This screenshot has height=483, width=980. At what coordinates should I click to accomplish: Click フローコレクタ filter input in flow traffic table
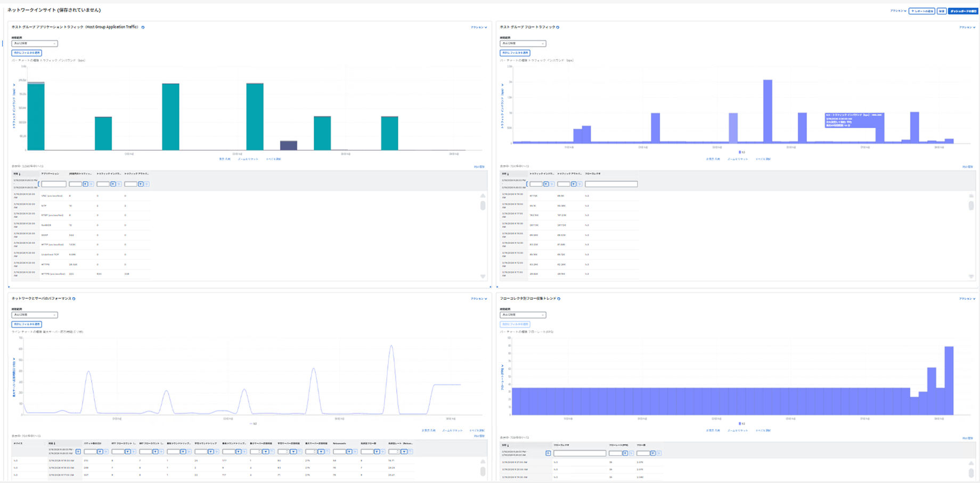tap(611, 184)
